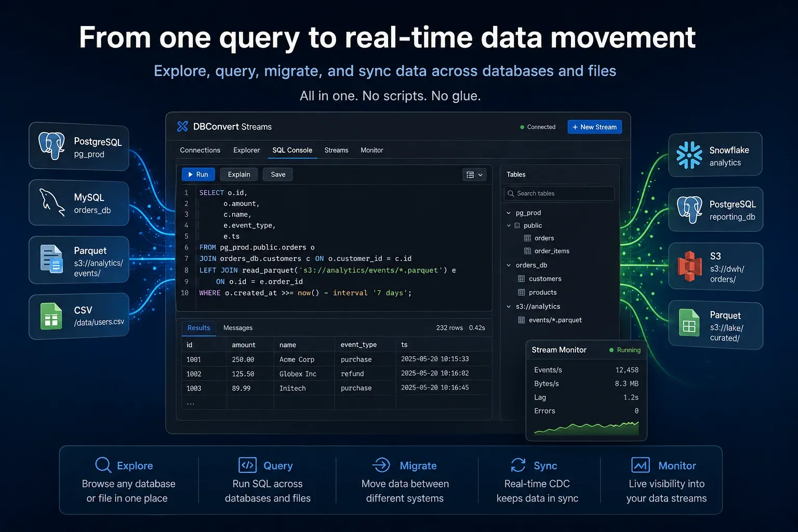Click the Sync refresh icon
798x532 pixels.
(518, 465)
